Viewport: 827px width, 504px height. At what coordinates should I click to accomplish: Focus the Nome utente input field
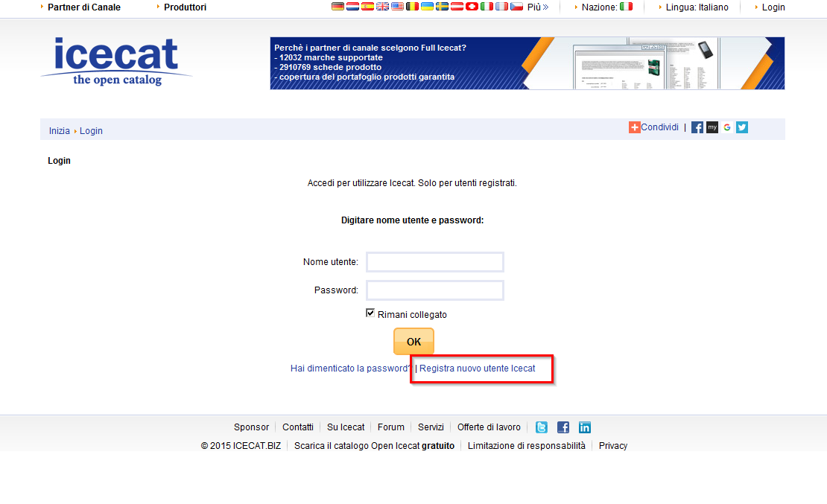point(435,262)
